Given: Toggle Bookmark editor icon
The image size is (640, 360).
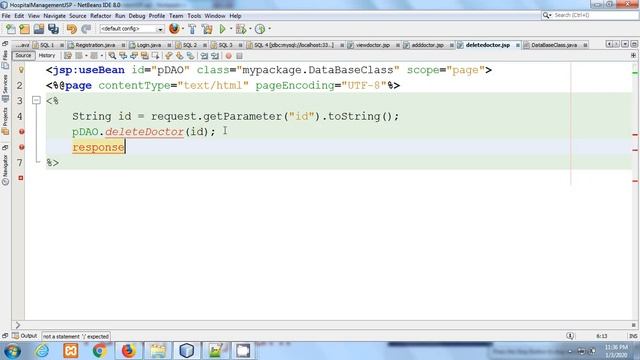Looking at the screenshot, I should (191, 56).
